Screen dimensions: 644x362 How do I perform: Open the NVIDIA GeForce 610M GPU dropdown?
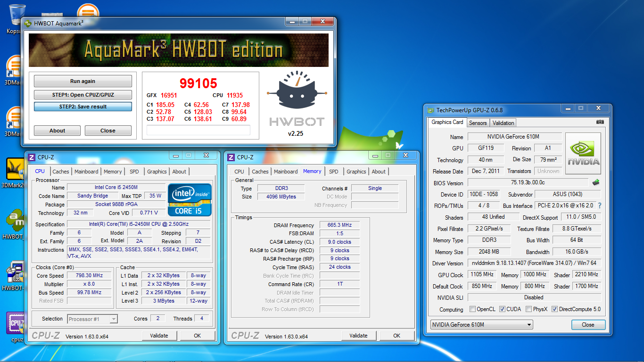[482, 324]
